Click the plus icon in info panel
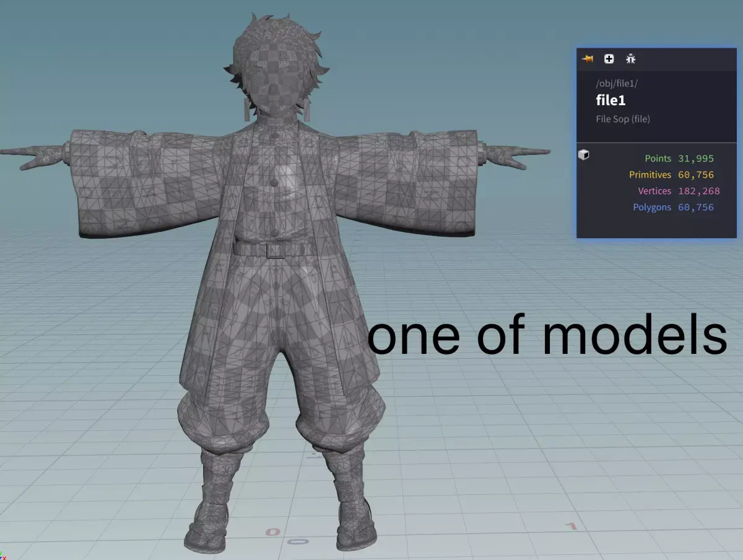 point(609,59)
